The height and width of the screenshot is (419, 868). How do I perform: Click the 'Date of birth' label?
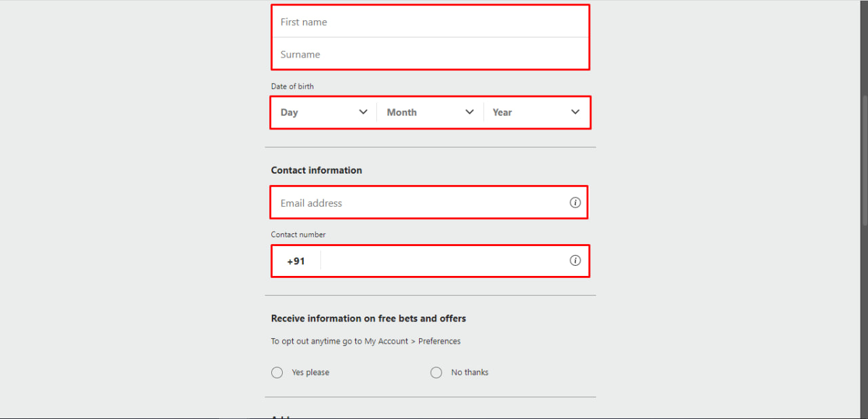tap(292, 86)
